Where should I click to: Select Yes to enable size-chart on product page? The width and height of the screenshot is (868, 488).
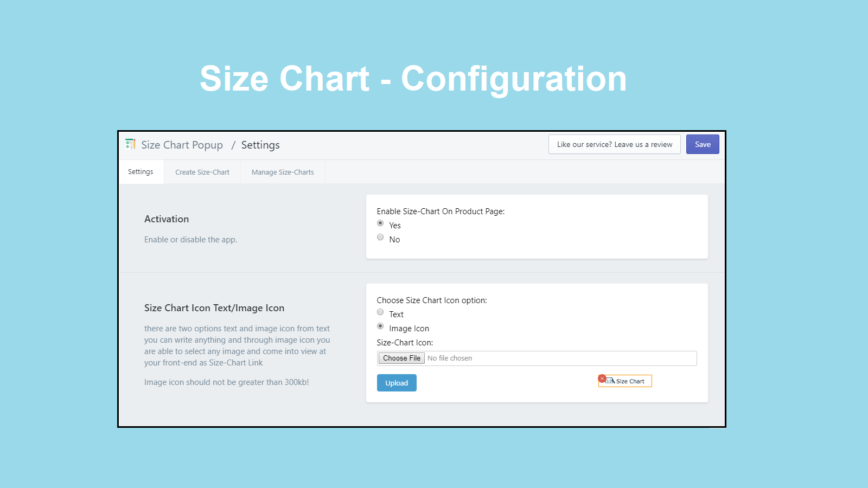tap(380, 222)
